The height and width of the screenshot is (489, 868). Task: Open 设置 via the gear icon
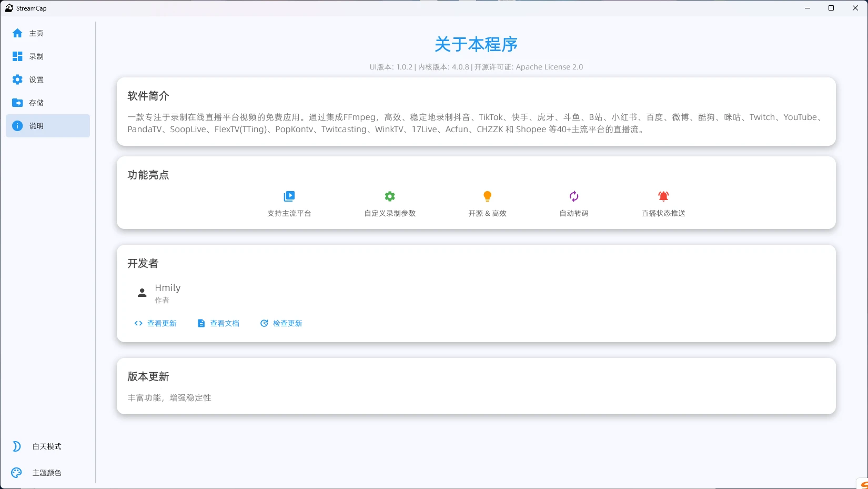click(17, 79)
